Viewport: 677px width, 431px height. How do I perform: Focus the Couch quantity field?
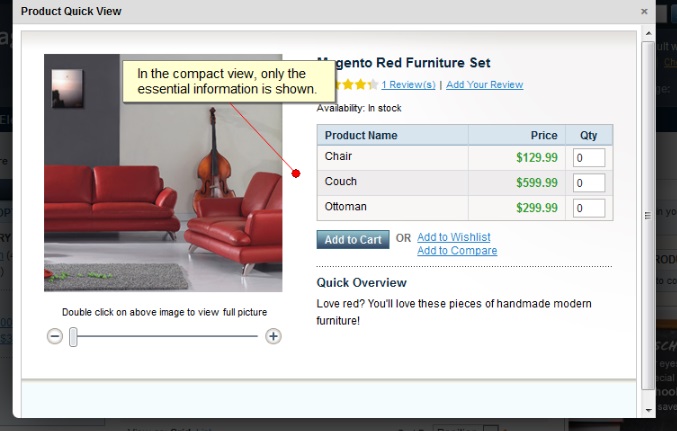tap(589, 183)
